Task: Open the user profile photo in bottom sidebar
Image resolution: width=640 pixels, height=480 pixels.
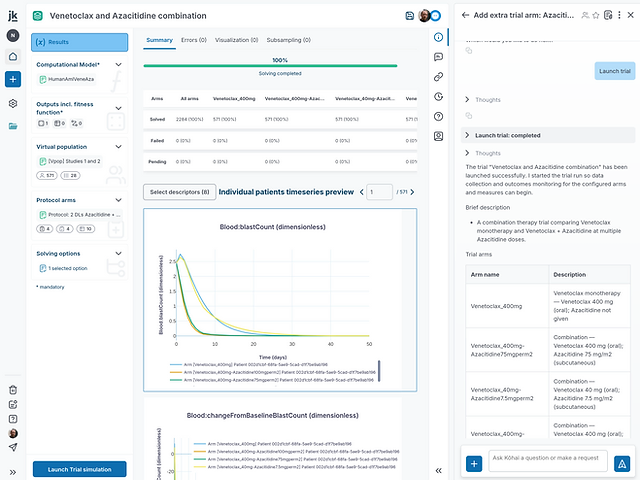Action: [x=13, y=433]
